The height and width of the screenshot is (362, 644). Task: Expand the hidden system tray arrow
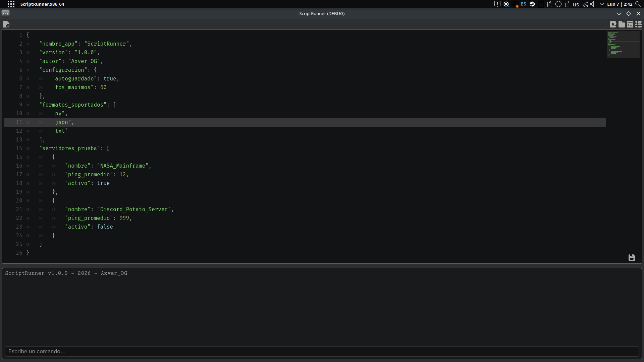602,4
